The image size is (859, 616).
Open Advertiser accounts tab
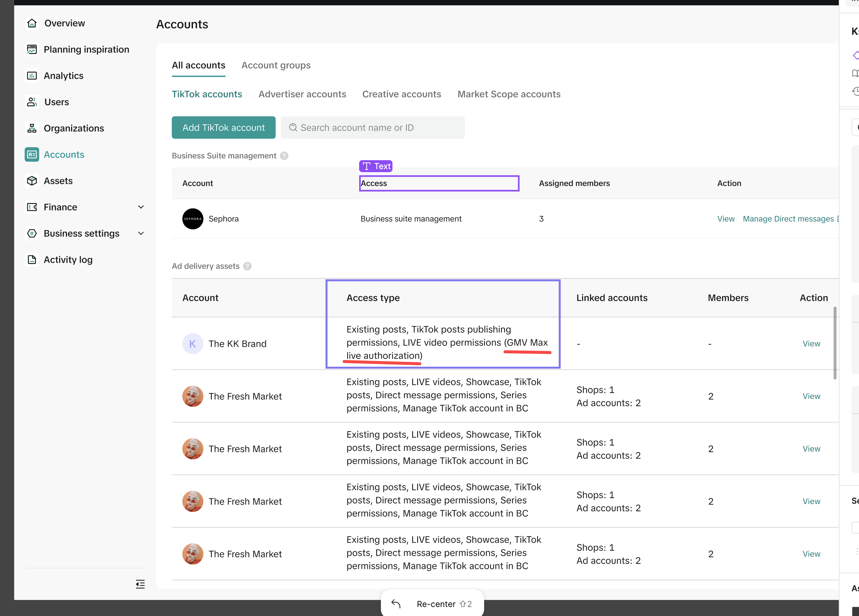click(x=302, y=94)
